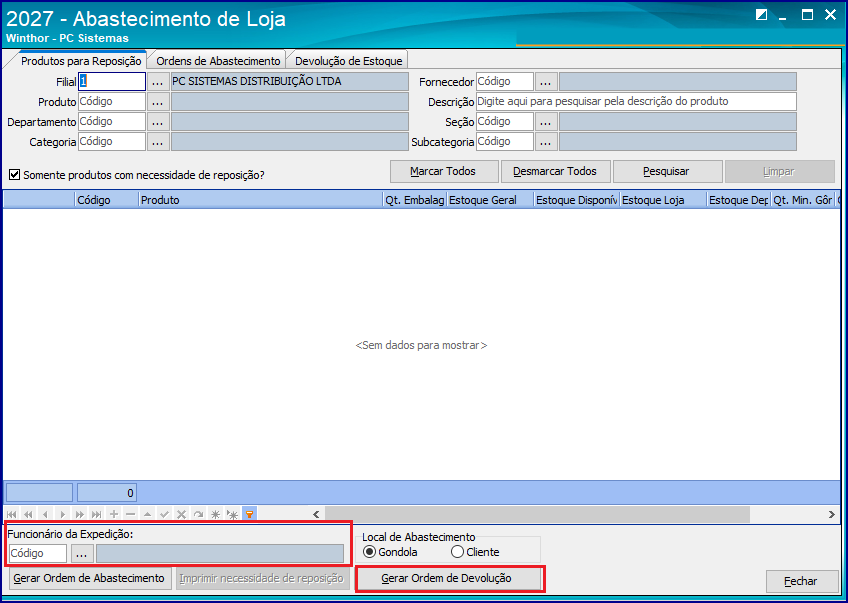Switch to Produtos para Reposição tab
This screenshot has width=848, height=603.
81,61
